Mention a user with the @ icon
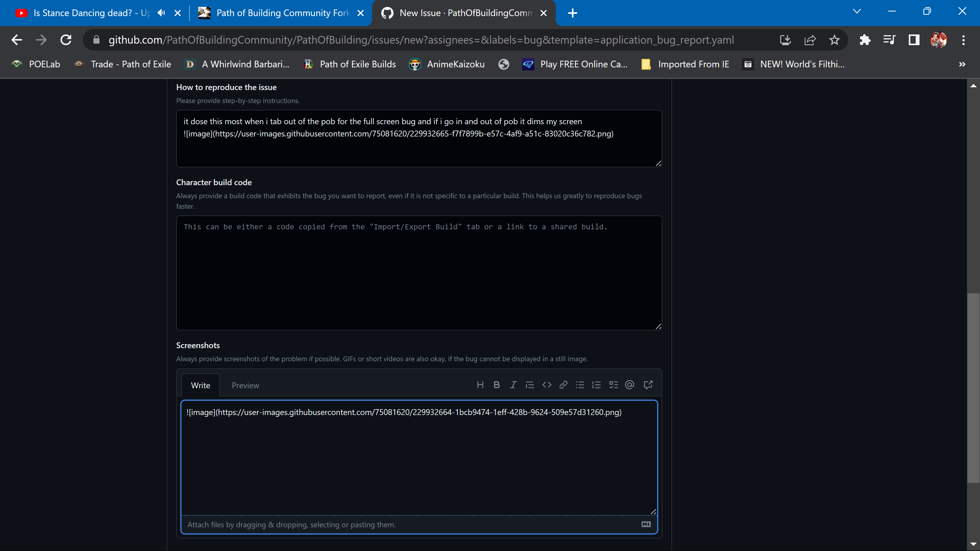The image size is (980, 551). click(630, 385)
